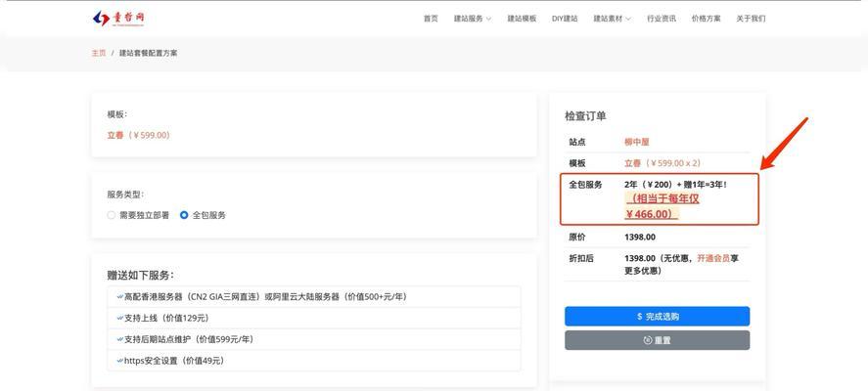The height and width of the screenshot is (391, 868).
Task: Click checkmark icon beside https安全设置 row
Action: point(119,361)
